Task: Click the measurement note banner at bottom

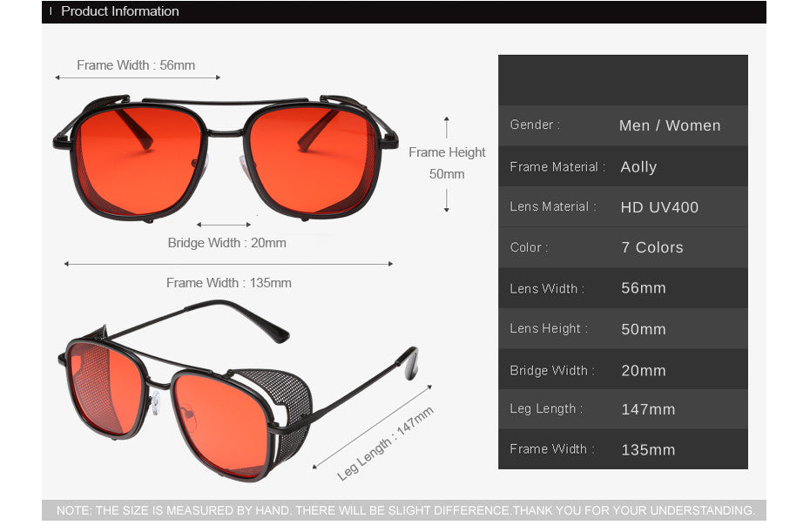Action: [x=405, y=510]
